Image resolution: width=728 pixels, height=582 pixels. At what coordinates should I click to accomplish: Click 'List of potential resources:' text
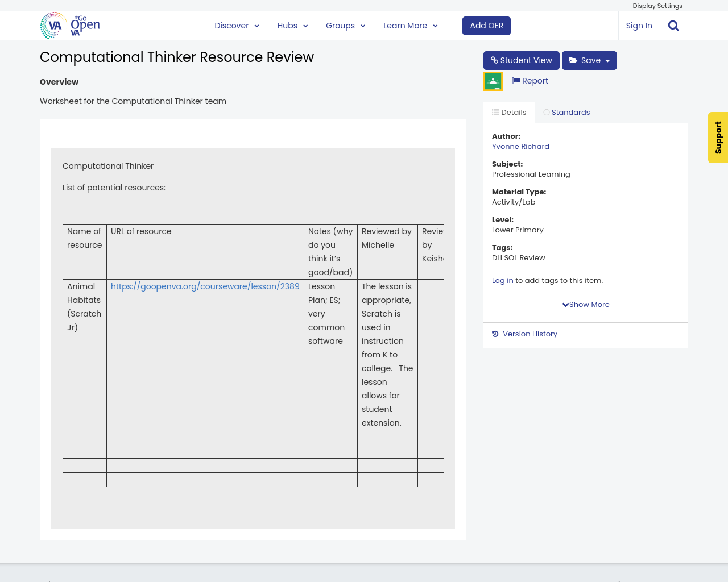[x=114, y=188]
